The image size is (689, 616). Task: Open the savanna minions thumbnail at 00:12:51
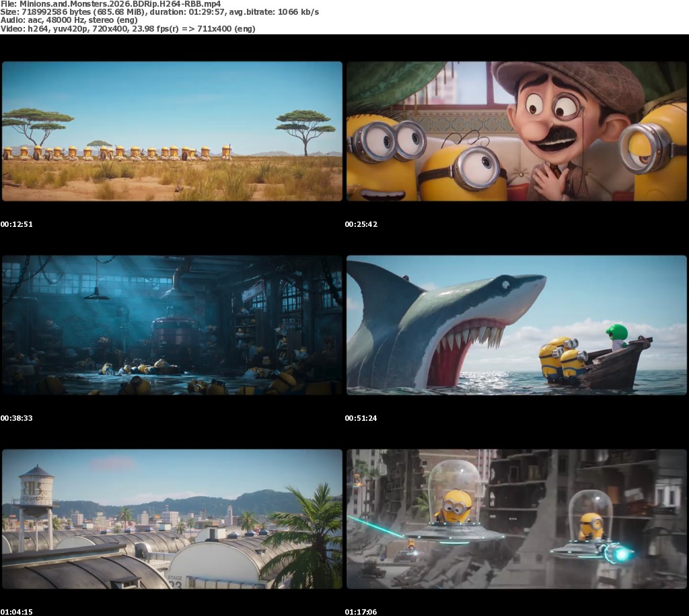(x=172, y=131)
